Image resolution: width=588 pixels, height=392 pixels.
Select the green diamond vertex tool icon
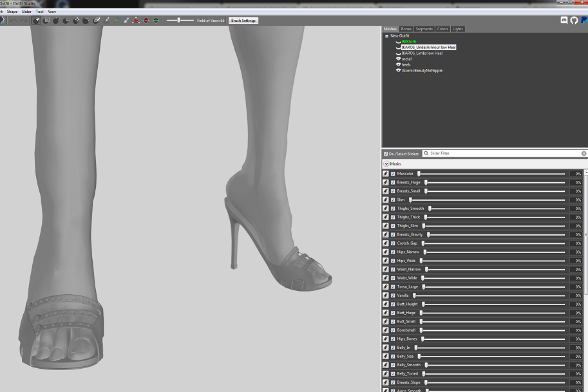(x=156, y=20)
